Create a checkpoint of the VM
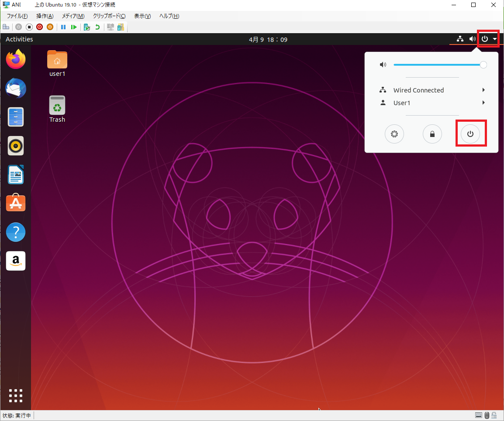 coord(87,27)
